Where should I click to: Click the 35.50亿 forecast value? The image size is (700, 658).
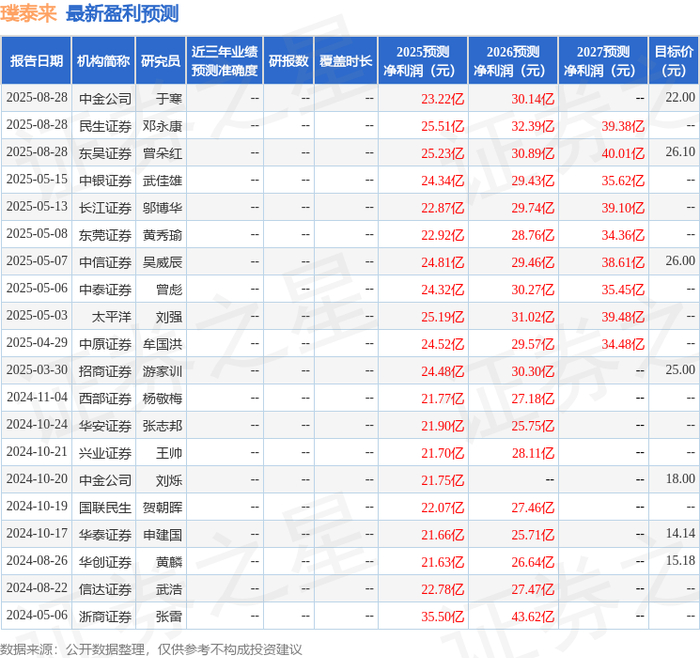(x=442, y=616)
